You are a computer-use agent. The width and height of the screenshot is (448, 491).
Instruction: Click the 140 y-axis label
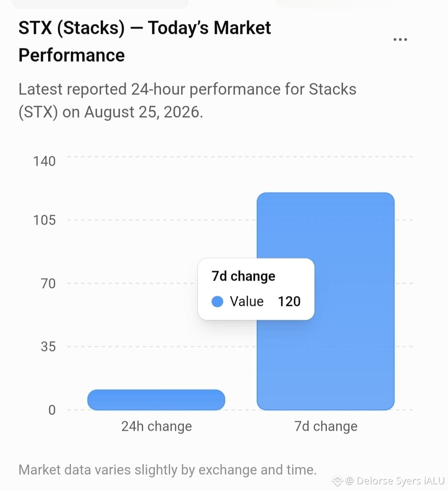(44, 161)
